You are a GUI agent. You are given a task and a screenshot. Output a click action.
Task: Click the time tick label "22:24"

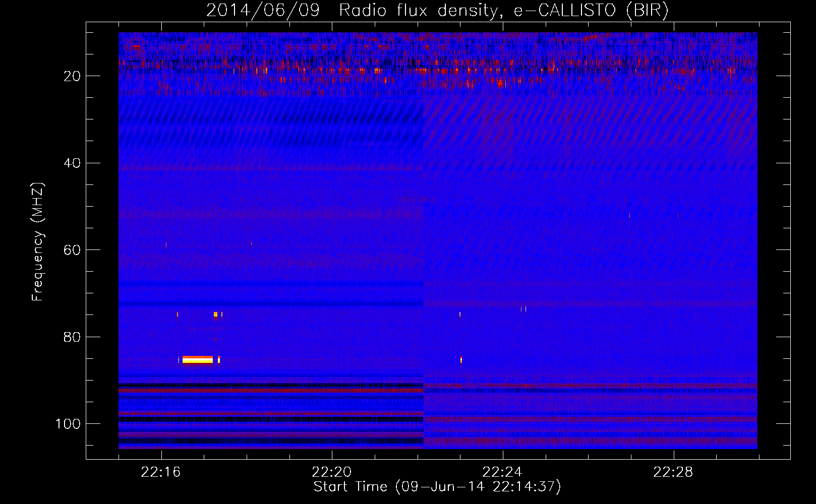pos(502,472)
